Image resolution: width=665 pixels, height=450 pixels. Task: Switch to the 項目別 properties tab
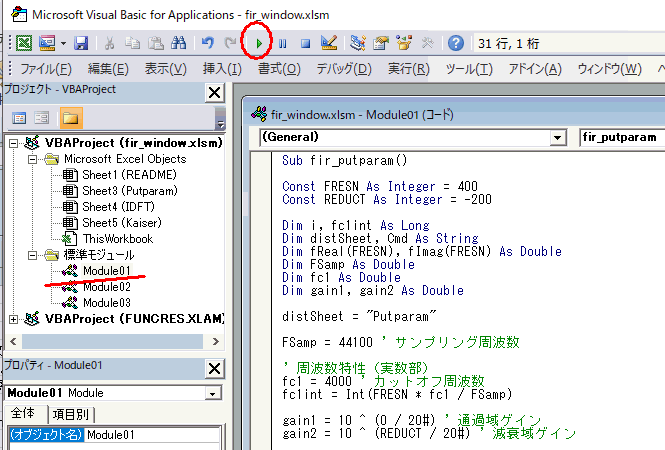[x=71, y=414]
